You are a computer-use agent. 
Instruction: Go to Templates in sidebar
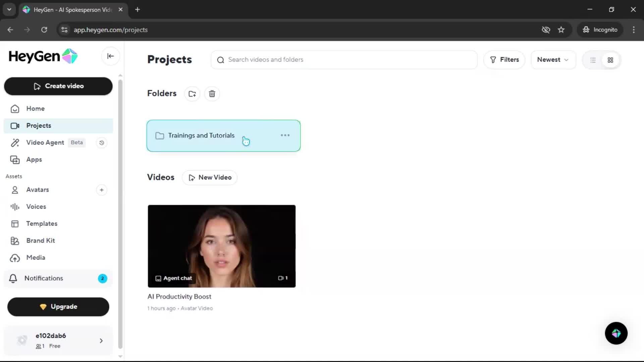tap(42, 224)
